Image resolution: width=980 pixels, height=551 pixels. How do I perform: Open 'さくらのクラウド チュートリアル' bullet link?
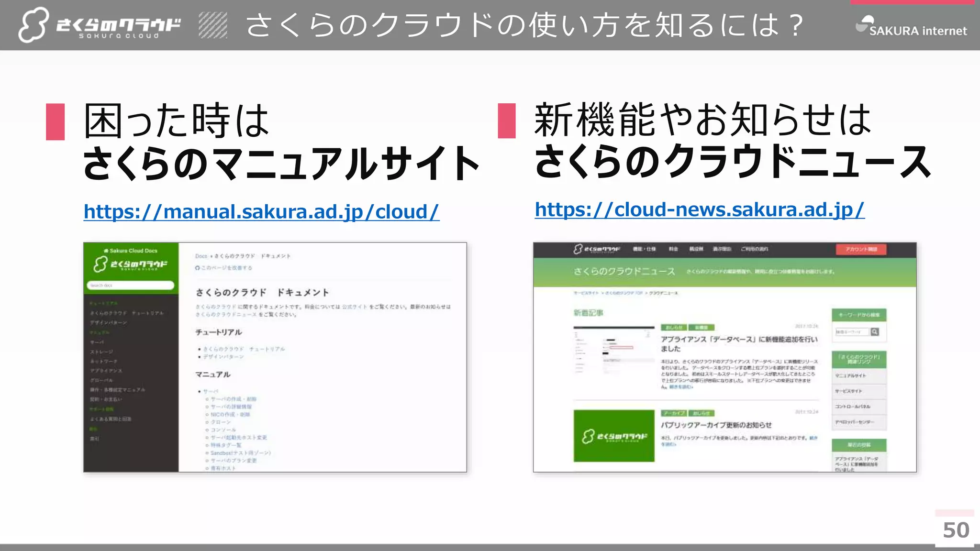point(244,349)
